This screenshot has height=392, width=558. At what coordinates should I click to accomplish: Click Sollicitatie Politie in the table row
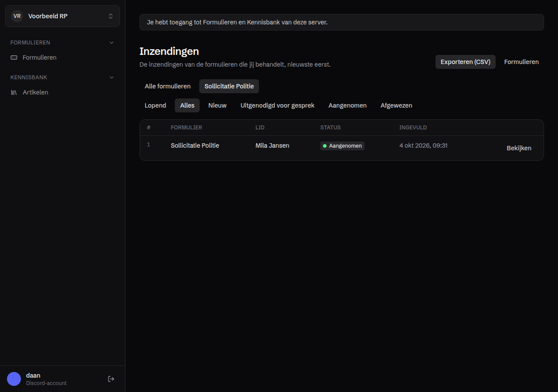[x=195, y=145]
